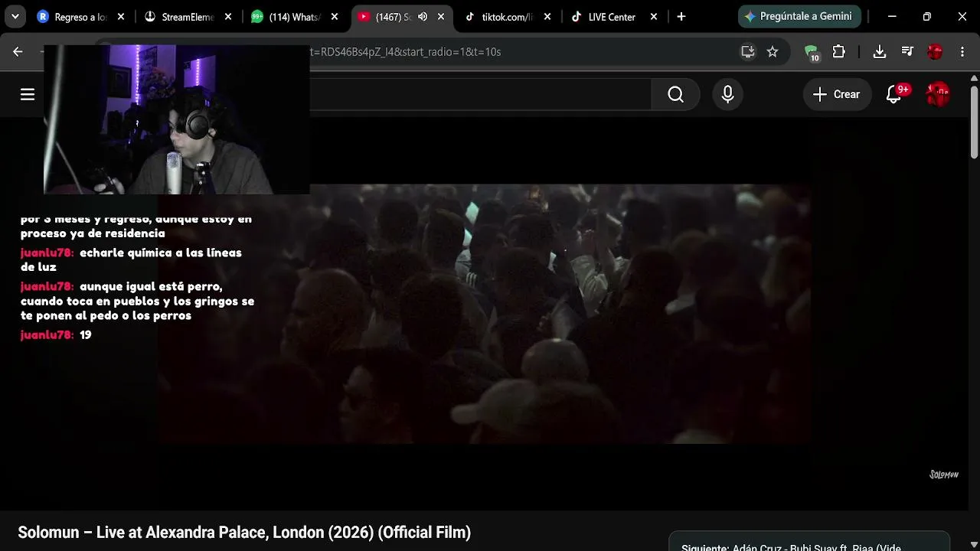Image resolution: width=980 pixels, height=551 pixels.
Task: Focus the YouTube search box
Action: (x=480, y=94)
